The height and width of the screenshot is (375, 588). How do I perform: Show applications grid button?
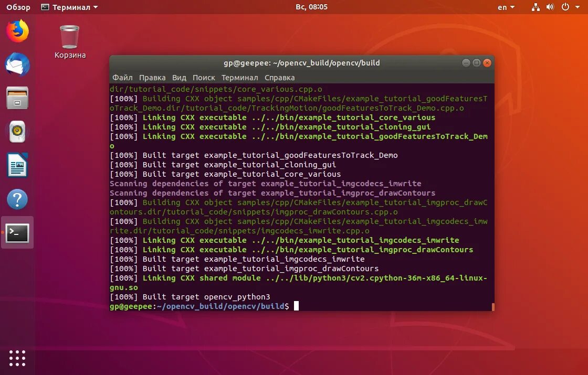17,358
